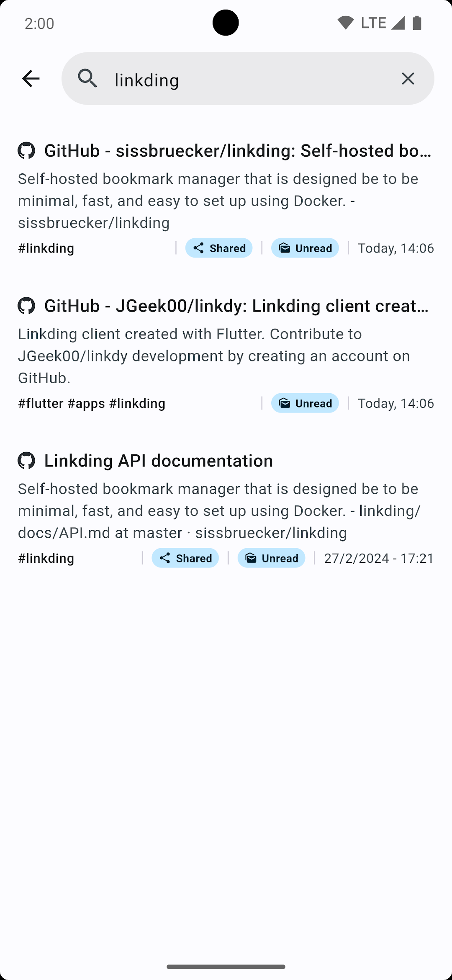Open the sissbruecker/linkding bookmark title

pyautogui.click(x=238, y=151)
